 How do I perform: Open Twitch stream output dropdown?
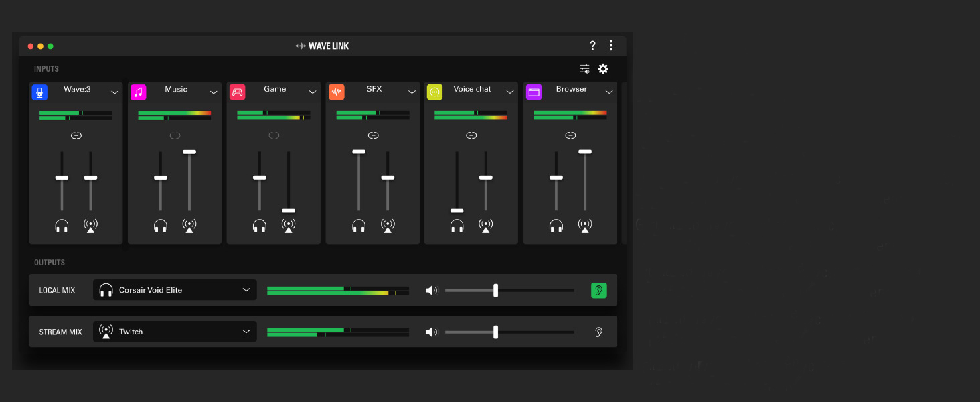click(x=175, y=332)
